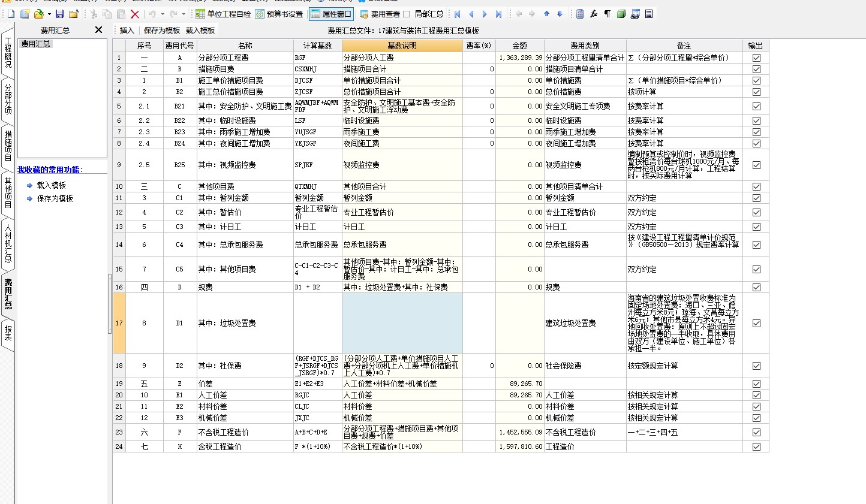The height and width of the screenshot is (504, 866).
Task: Click the 基数说明 column header
Action: click(402, 46)
